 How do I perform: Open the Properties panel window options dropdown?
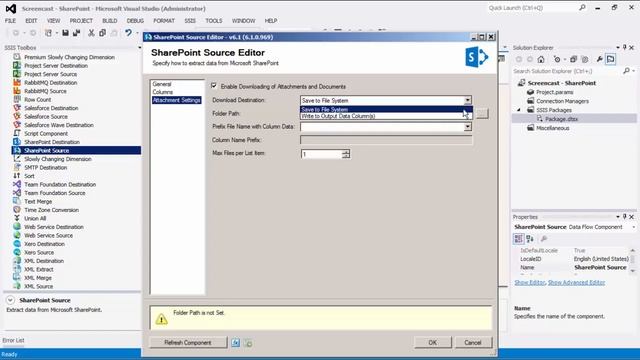(x=618, y=217)
